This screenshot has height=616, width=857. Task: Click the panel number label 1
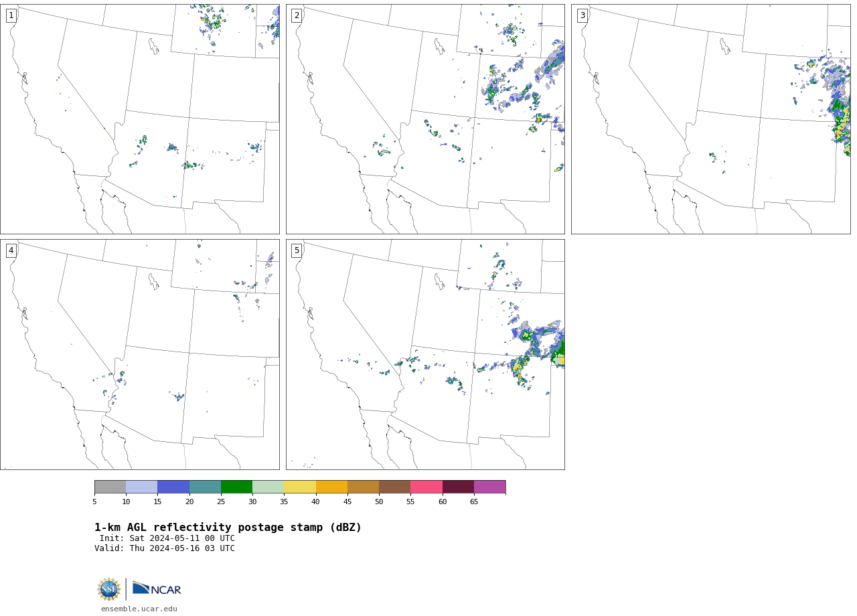[11, 15]
